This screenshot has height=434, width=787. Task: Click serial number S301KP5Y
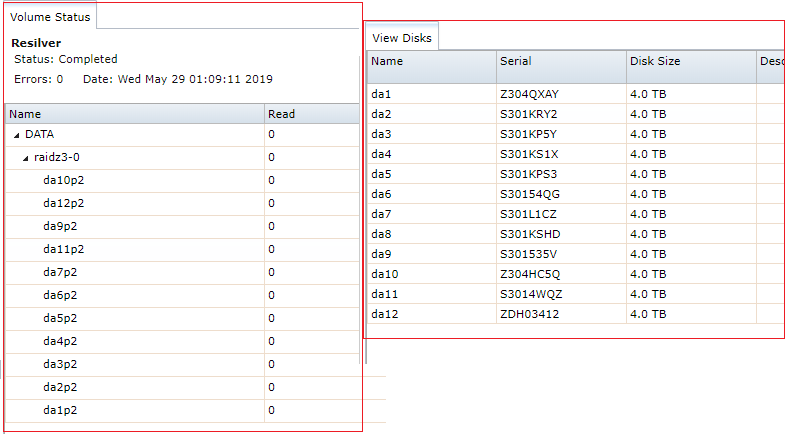pyautogui.click(x=529, y=134)
